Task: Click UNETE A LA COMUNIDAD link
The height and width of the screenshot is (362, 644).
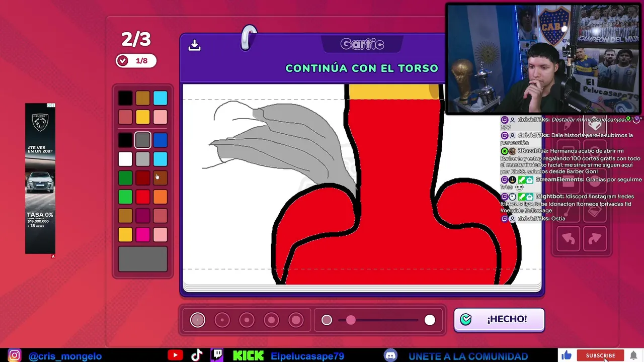Action: click(468, 356)
